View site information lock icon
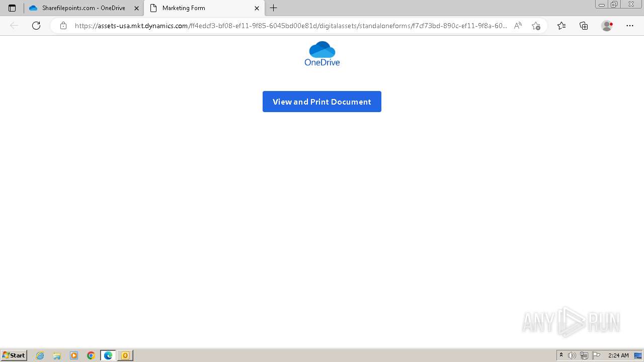The width and height of the screenshot is (644, 362). [63, 26]
